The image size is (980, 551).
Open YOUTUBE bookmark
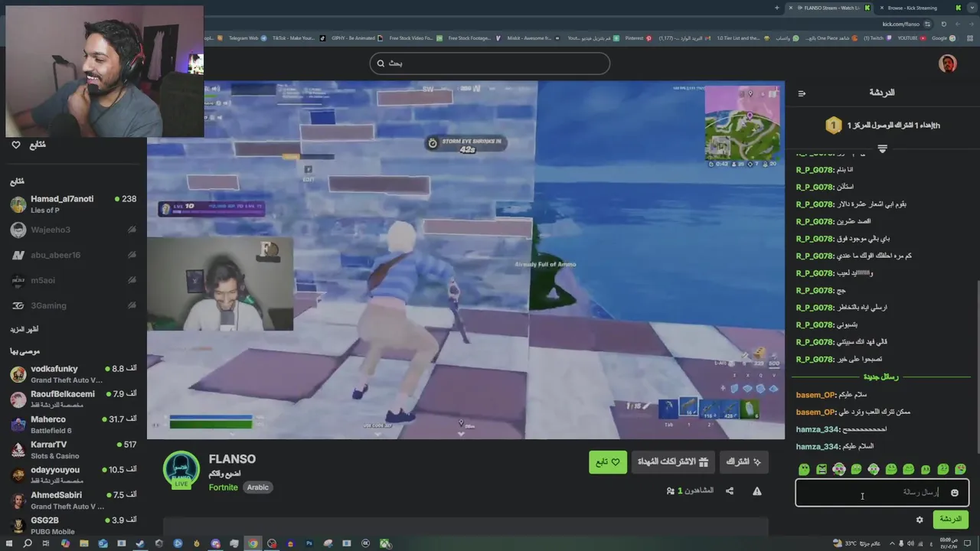click(911, 38)
